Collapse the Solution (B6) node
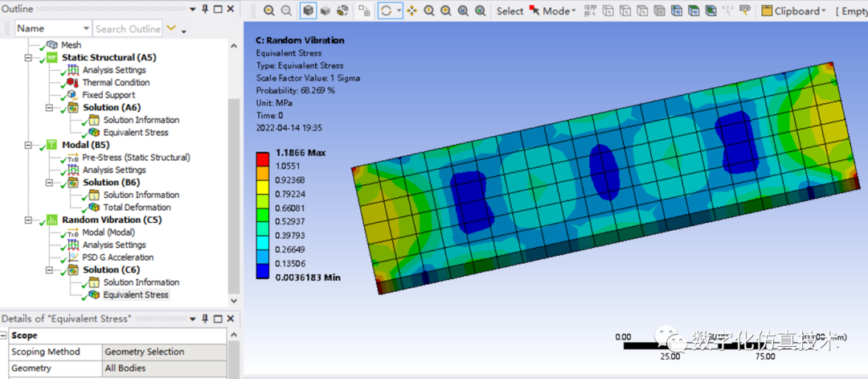Screen dimensions: 868x379 (x=49, y=183)
